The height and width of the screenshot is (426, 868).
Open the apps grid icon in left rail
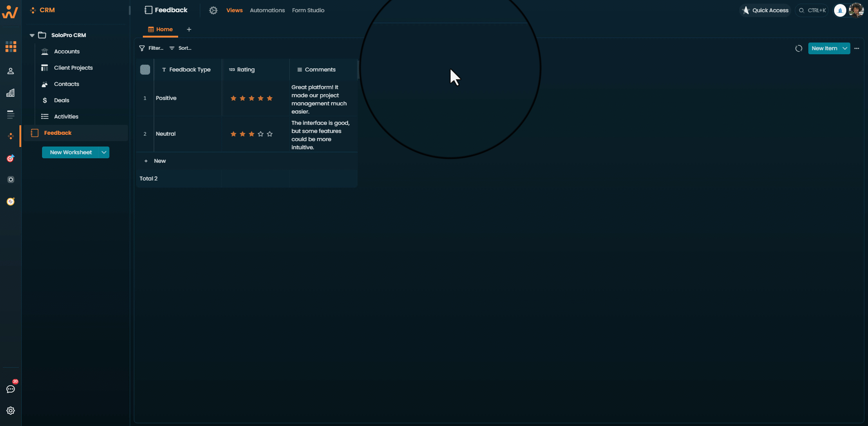11,47
